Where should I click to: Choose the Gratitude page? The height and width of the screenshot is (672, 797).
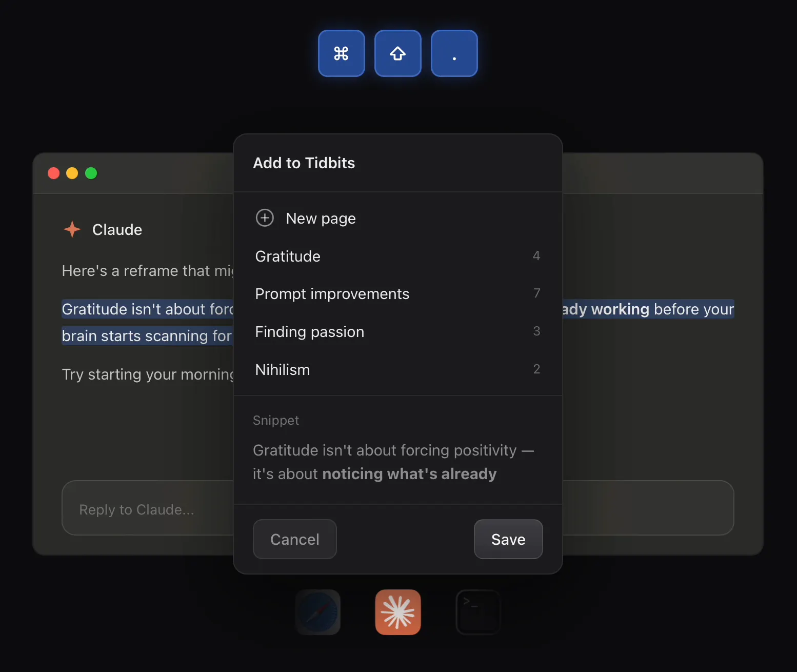pyautogui.click(x=398, y=256)
